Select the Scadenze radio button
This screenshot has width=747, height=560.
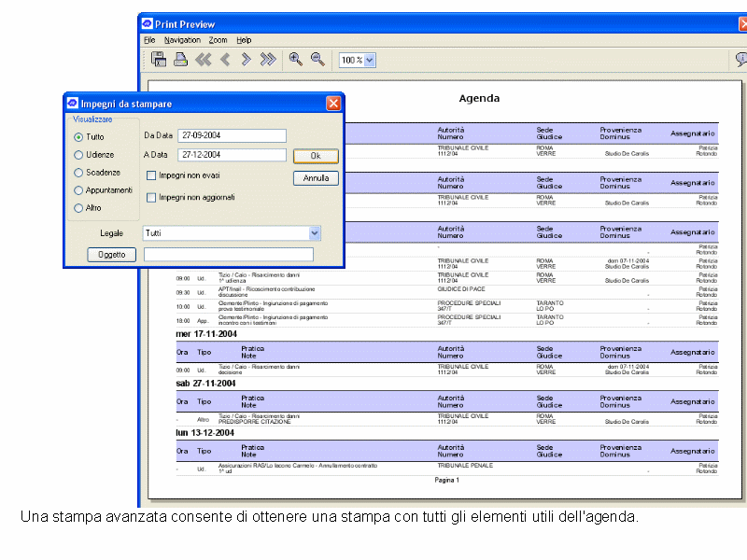pos(78,173)
